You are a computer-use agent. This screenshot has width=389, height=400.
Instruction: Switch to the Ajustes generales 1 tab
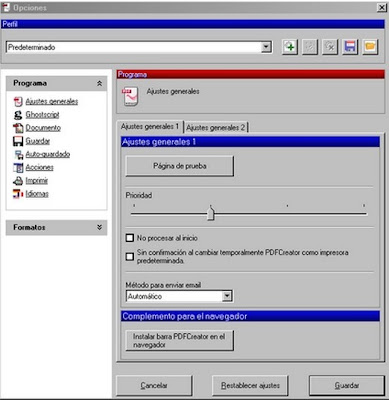[150, 127]
